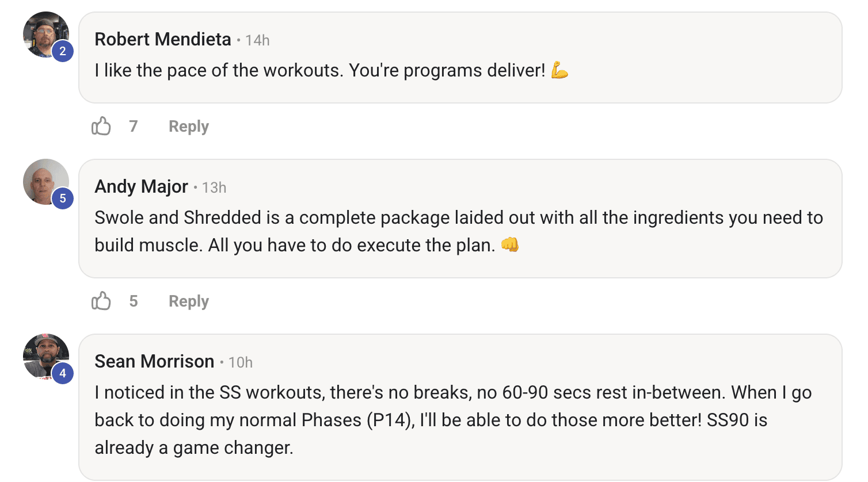Image resolution: width=868 pixels, height=482 pixels.
Task: Click the 13h timestamp on Andy's comment
Action: (x=214, y=188)
